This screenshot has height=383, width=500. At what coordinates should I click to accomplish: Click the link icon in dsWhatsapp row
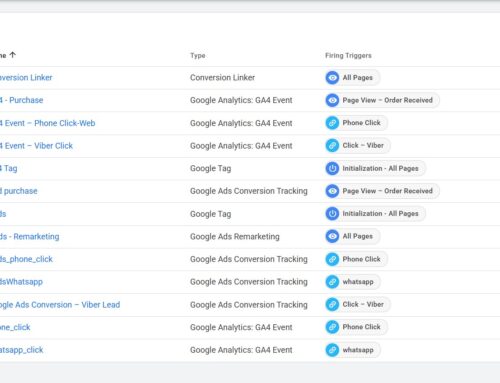coord(332,282)
